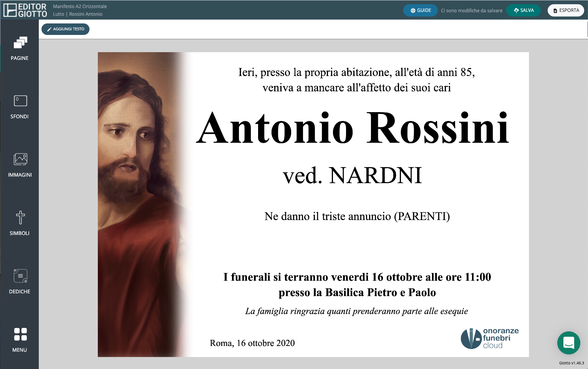Viewport: 588px width, 369px height.
Task: Select 'veniva a mancare all'affetto' line
Action: coord(356,88)
